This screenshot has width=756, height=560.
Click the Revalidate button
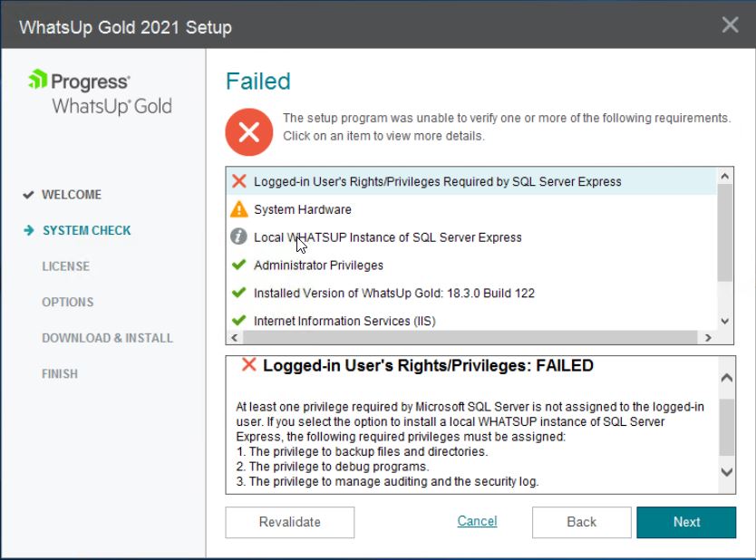tap(290, 522)
